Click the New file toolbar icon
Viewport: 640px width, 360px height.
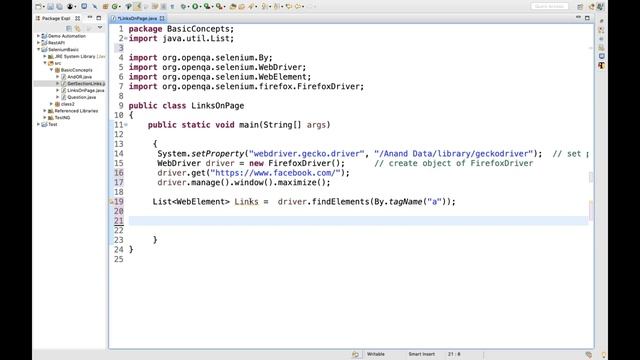click(x=38, y=6)
